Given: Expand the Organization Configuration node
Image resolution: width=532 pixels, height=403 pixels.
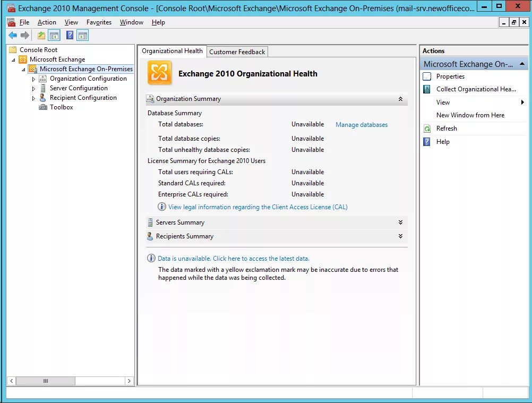Looking at the screenshot, I should click(x=33, y=79).
